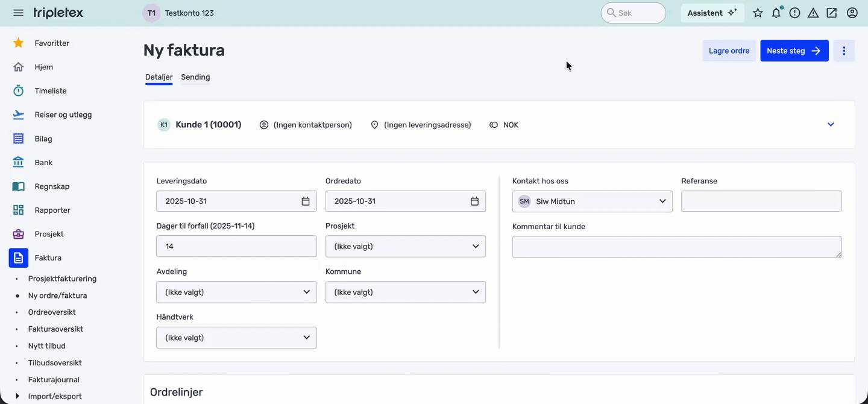Expand Import/eksport in sidebar
The image size is (868, 404).
[17, 396]
